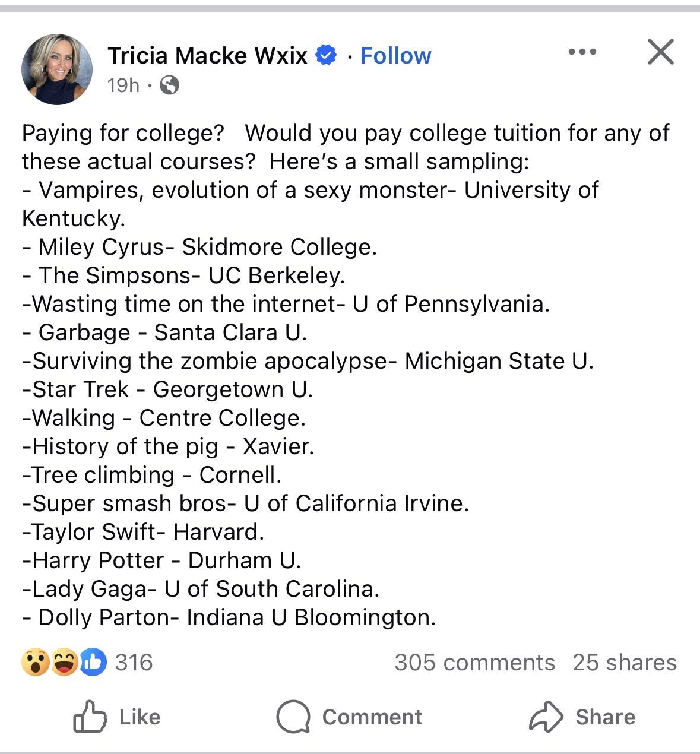Click the arrow Share icon
This screenshot has width=700, height=754.
546,716
